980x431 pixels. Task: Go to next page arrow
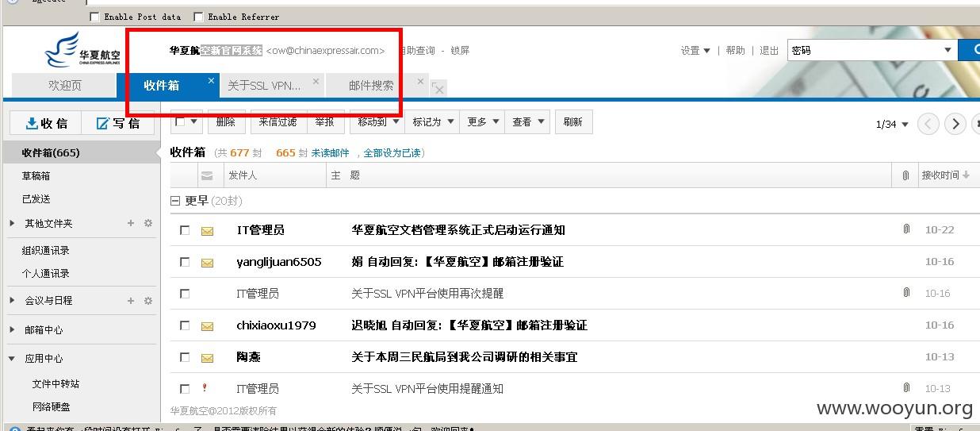[955, 124]
